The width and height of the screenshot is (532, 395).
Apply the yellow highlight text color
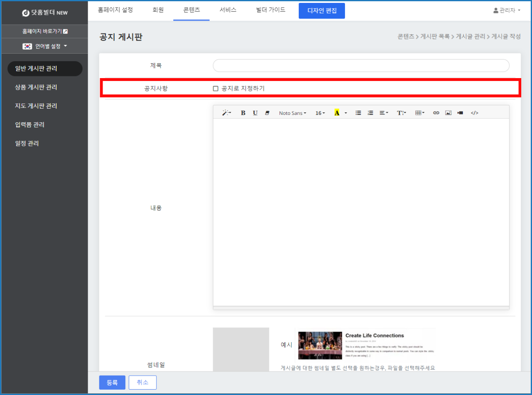(x=337, y=113)
